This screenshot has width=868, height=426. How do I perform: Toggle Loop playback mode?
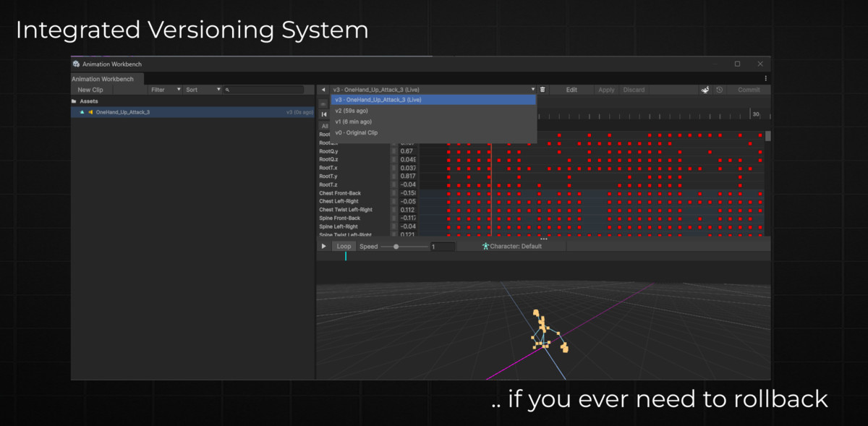tap(344, 246)
